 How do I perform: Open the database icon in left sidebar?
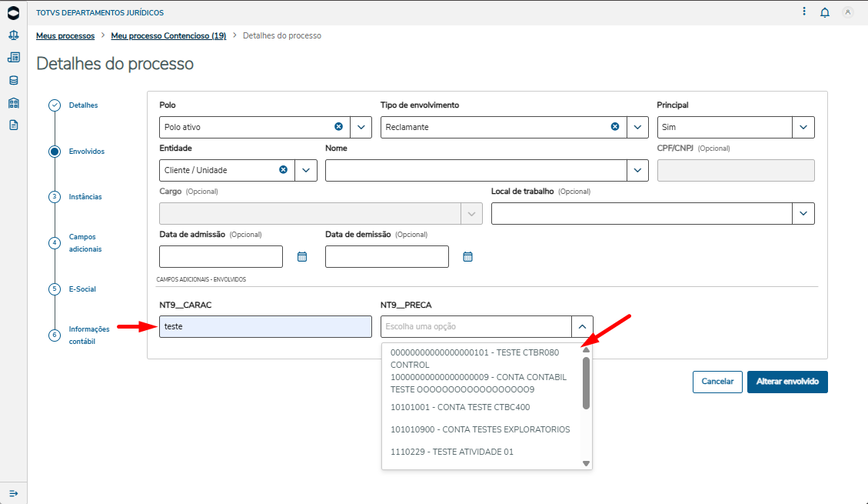coord(13,80)
